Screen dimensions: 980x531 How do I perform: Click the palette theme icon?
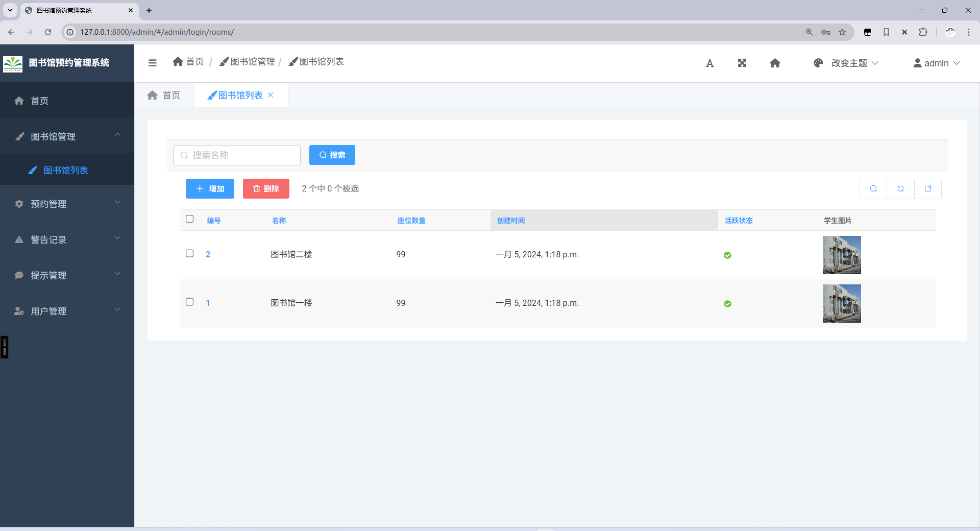point(818,63)
